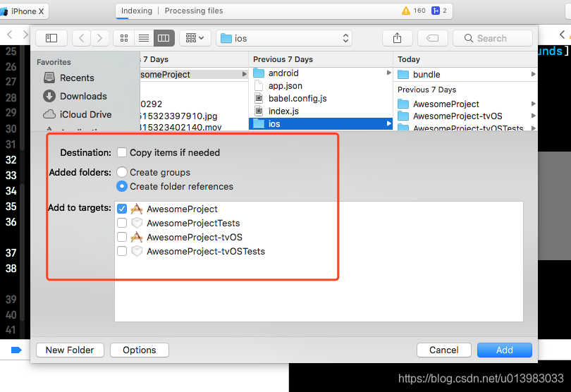The image size is (571, 392).
Task: Click the warning count 160 in Xcode
Action: point(414,11)
